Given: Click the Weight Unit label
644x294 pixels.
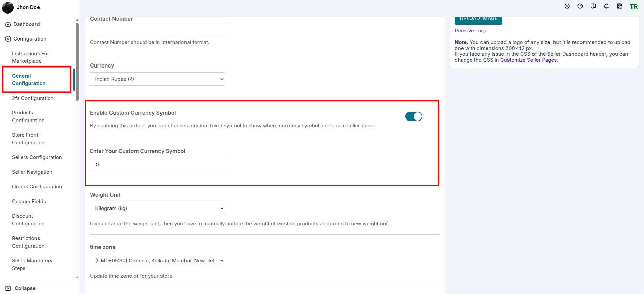Looking at the screenshot, I should (x=105, y=195).
